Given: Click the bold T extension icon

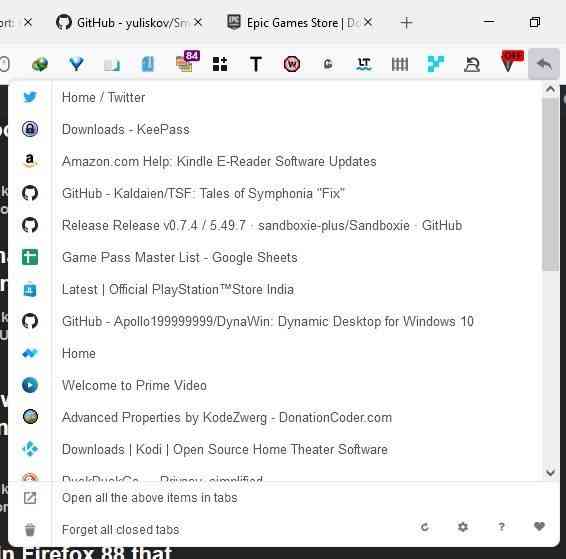Looking at the screenshot, I should pos(256,64).
